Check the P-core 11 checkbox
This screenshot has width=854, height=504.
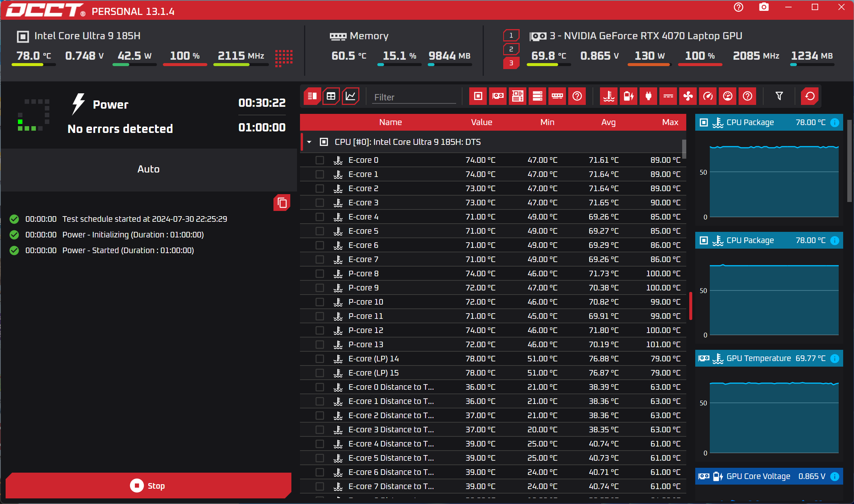click(320, 316)
